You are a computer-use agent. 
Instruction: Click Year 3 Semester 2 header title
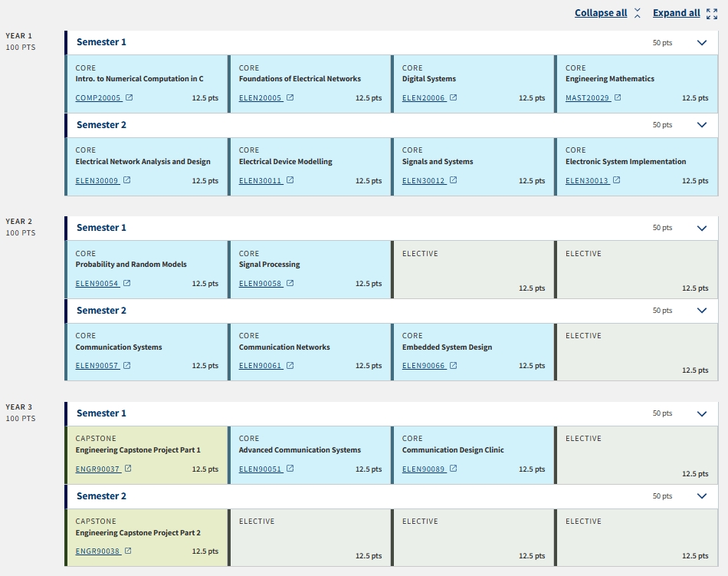click(101, 496)
